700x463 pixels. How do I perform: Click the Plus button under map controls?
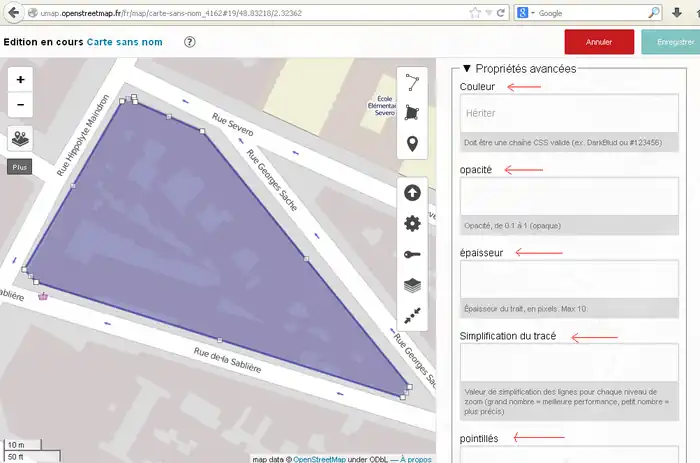click(x=21, y=167)
